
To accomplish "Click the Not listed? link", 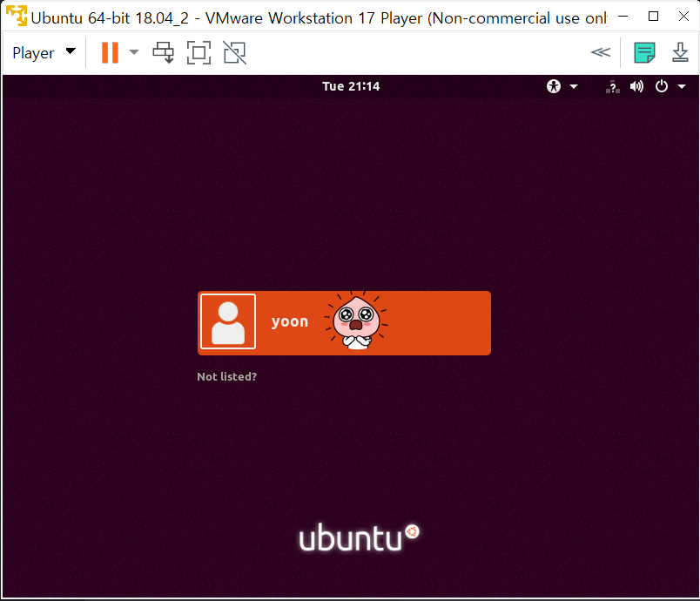I will point(226,377).
